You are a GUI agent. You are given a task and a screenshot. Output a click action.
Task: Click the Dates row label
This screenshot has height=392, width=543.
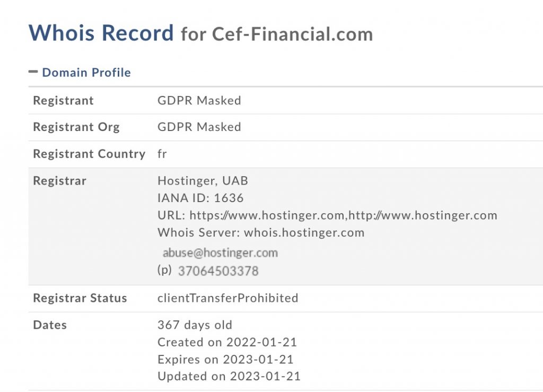(50, 325)
